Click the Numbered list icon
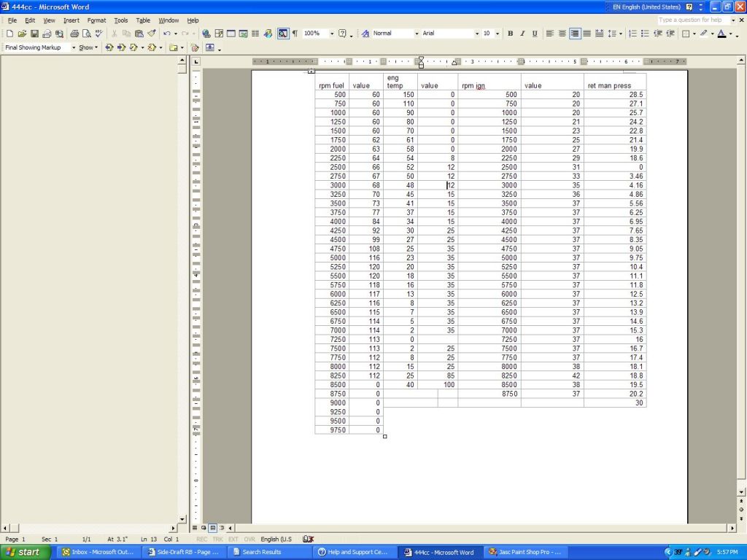The height and width of the screenshot is (560, 747). pos(632,34)
